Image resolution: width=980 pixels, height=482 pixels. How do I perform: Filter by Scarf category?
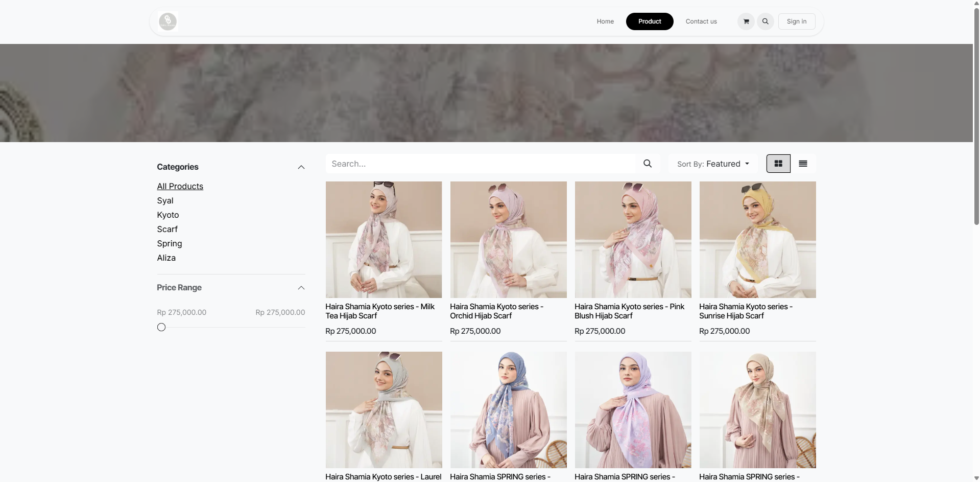(168, 229)
